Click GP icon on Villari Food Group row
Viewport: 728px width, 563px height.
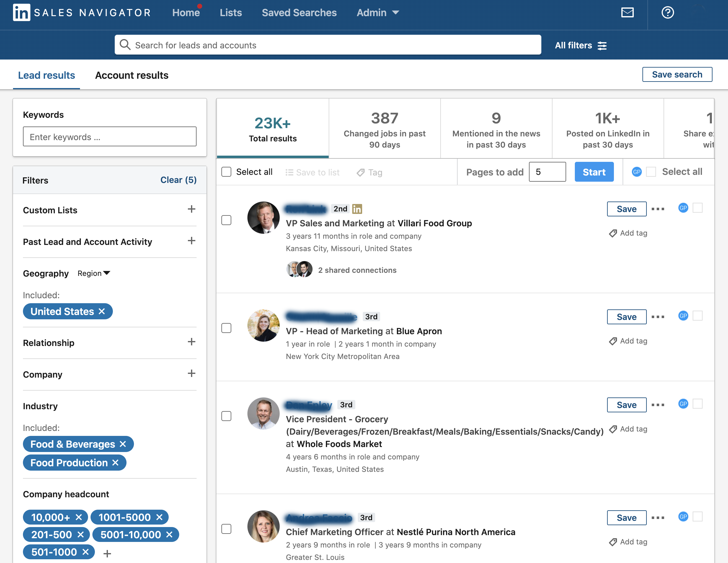[x=683, y=208]
